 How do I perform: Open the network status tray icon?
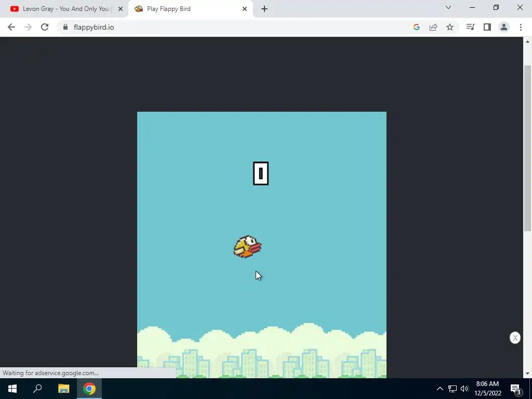pyautogui.click(x=453, y=389)
